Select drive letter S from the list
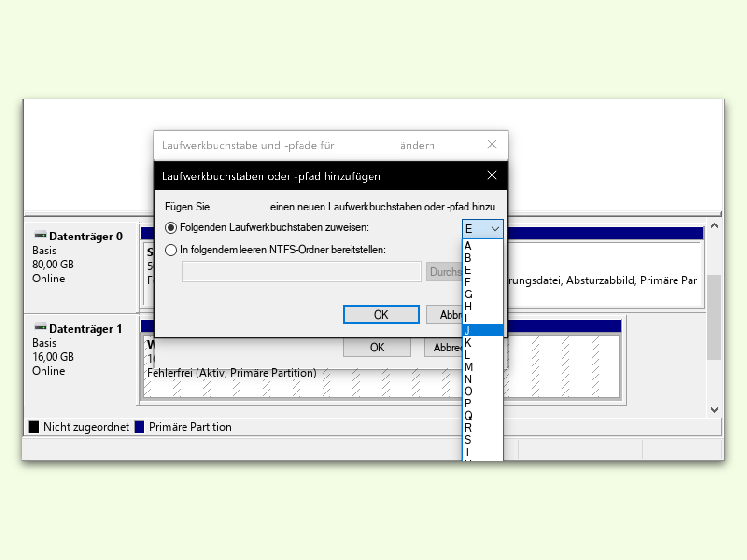747x560 pixels. [483, 440]
